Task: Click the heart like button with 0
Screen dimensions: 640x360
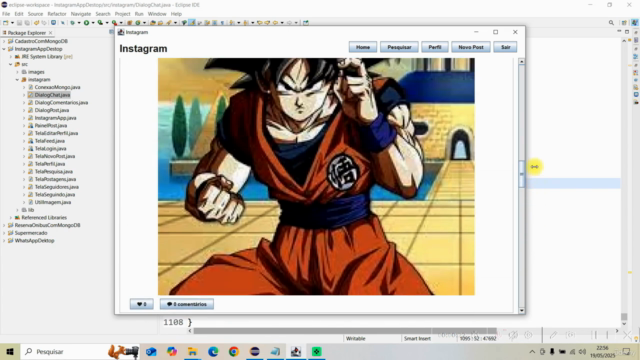Action: (141, 304)
